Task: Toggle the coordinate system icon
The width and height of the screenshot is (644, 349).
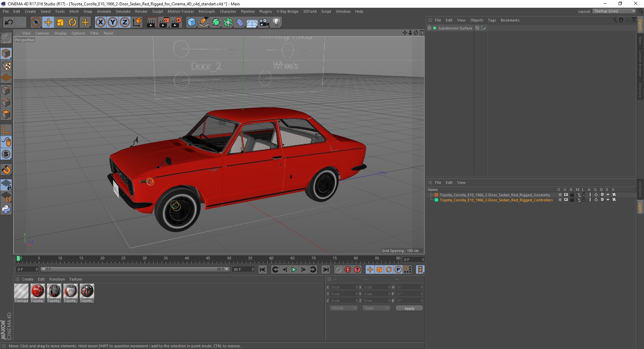Action: (137, 22)
